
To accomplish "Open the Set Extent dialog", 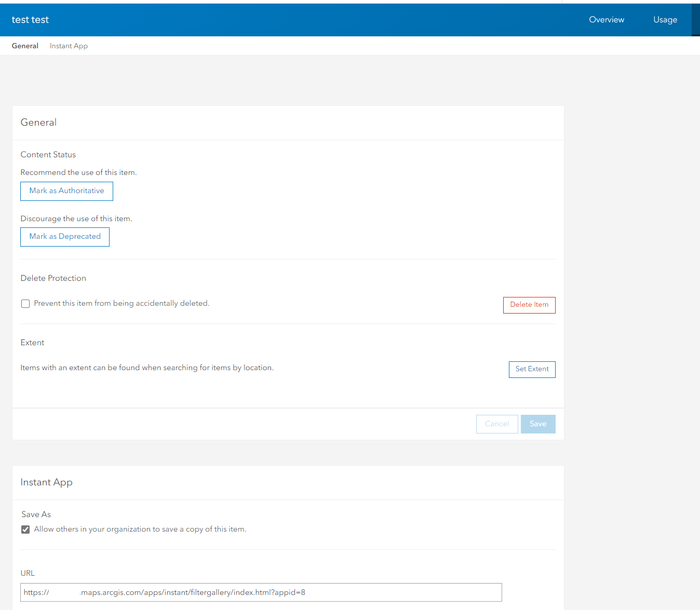I will pyautogui.click(x=532, y=369).
